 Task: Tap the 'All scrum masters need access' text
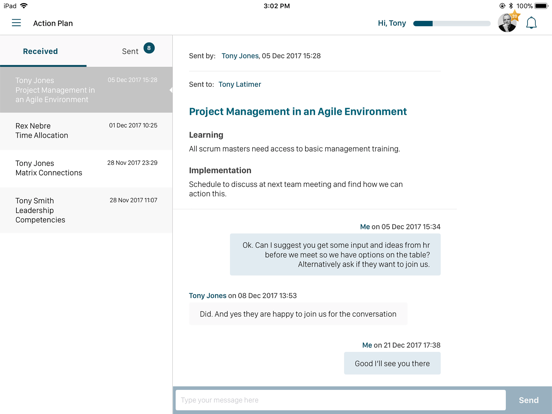[294, 149]
